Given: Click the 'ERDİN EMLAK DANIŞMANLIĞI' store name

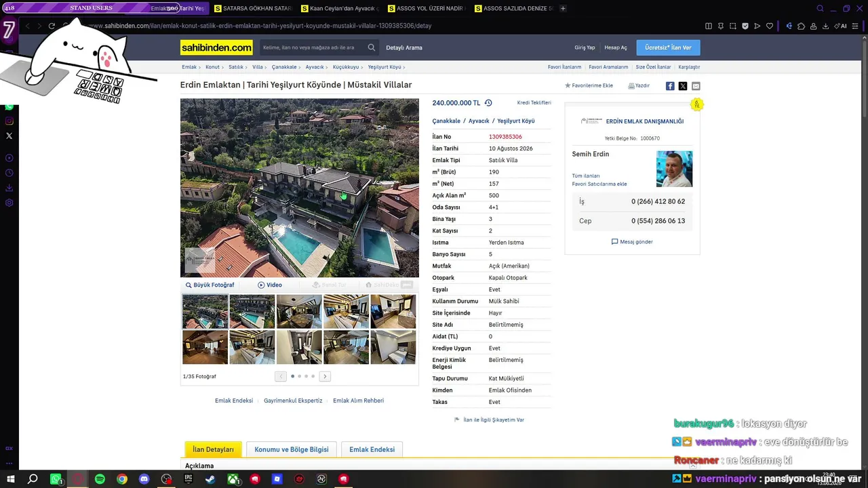Looking at the screenshot, I should [x=645, y=121].
